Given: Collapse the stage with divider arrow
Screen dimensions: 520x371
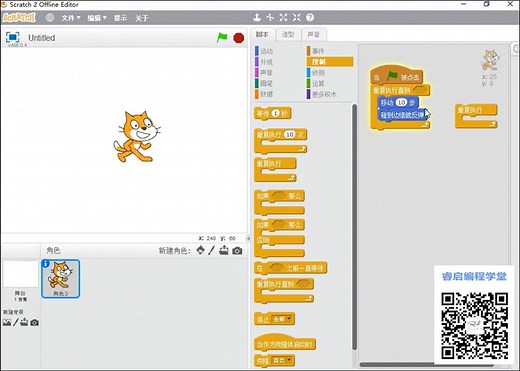Looking at the screenshot, I should (x=248, y=238).
